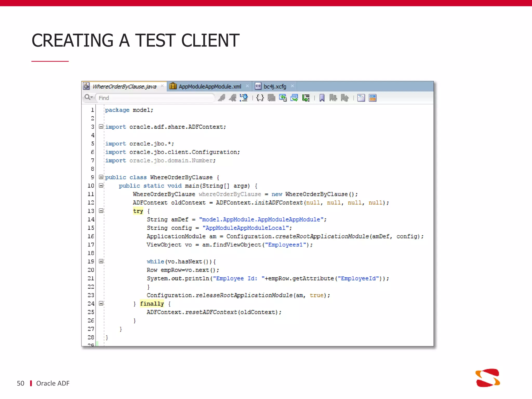Click 'while' keyword on line 19

(x=155, y=262)
